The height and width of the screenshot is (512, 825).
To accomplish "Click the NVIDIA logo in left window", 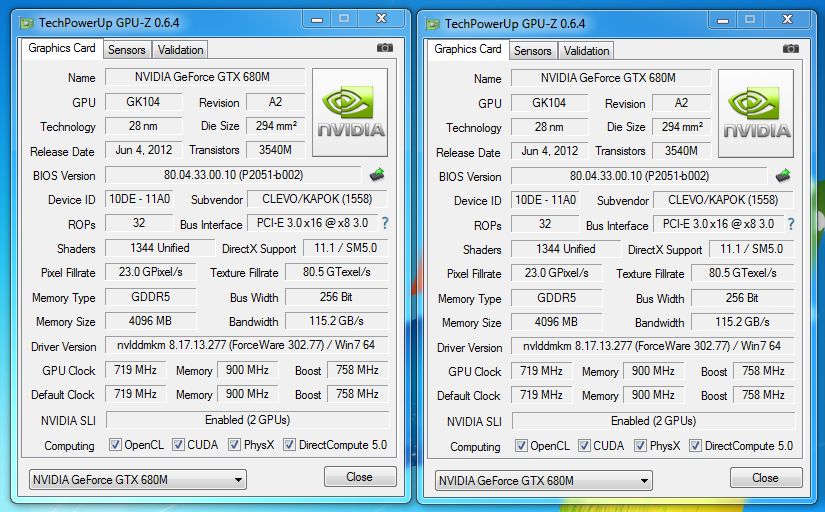I will pyautogui.click(x=350, y=112).
